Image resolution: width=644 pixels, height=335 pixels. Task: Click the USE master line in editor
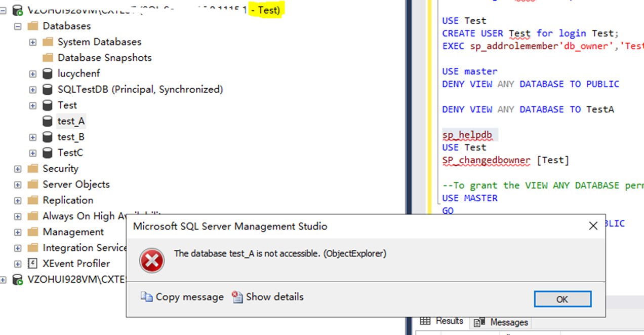pos(470,71)
